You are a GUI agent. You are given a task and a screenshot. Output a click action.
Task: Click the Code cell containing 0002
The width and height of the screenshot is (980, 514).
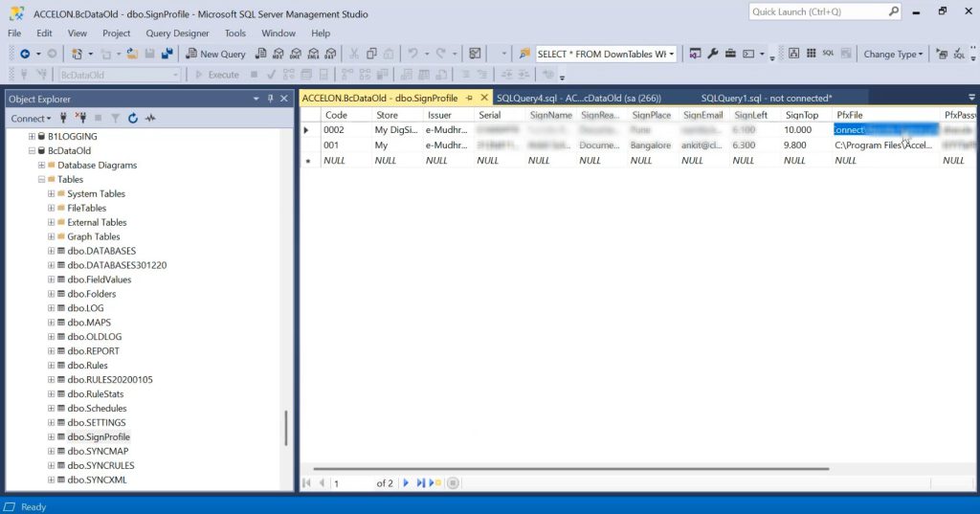point(345,130)
